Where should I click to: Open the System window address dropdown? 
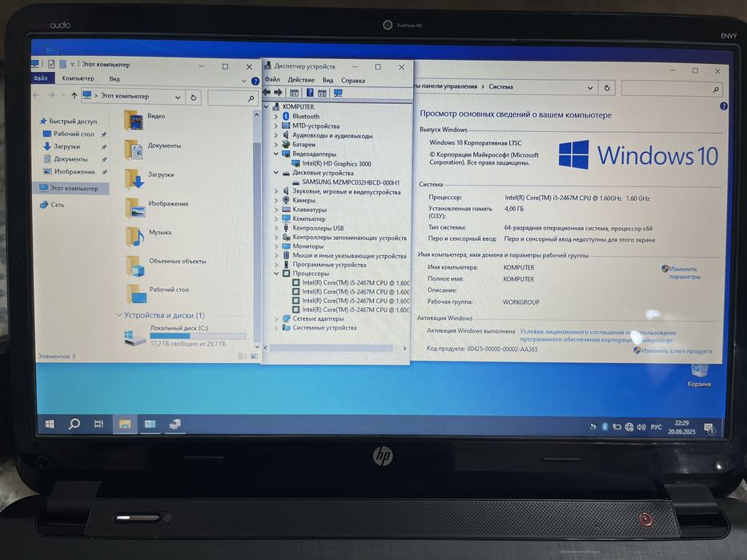590,88
